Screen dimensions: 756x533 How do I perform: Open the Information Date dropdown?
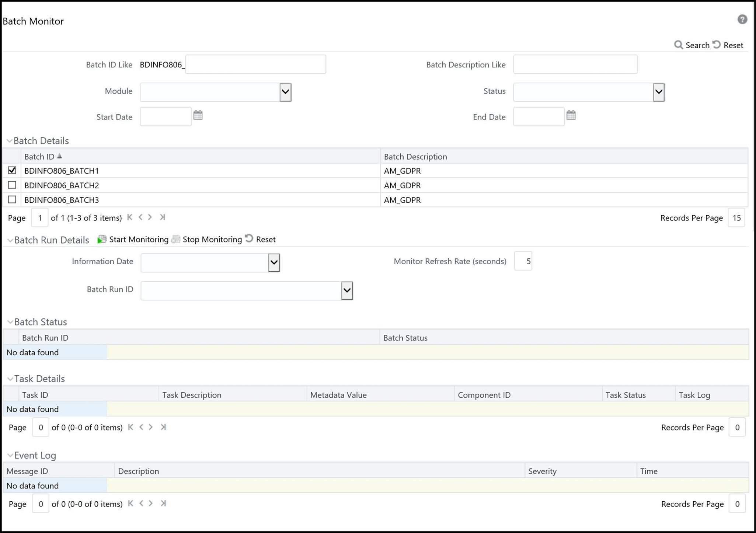[273, 262]
